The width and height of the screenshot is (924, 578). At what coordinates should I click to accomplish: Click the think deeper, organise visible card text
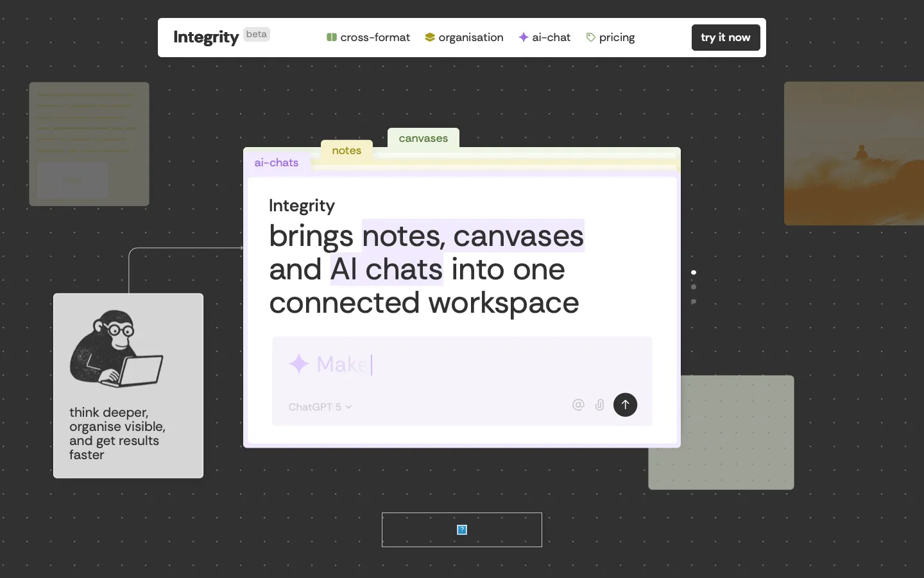[117, 433]
